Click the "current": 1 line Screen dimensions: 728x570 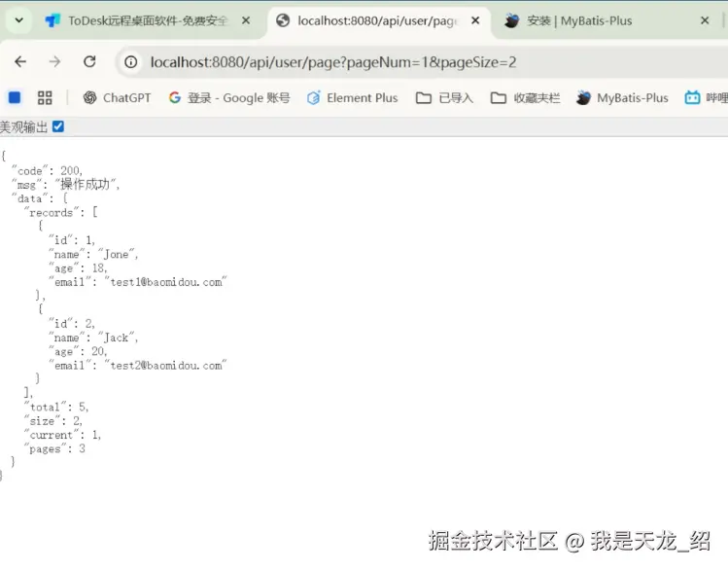(x=62, y=435)
